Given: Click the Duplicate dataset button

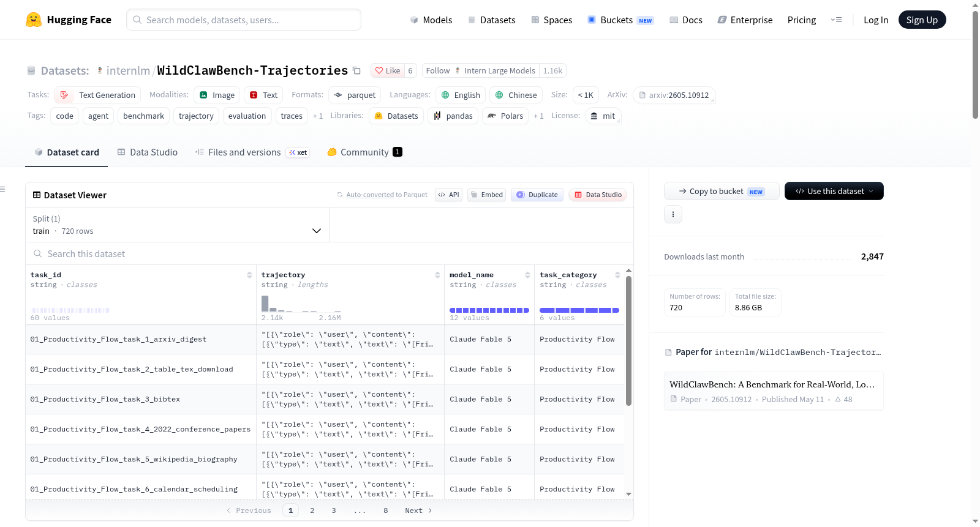Looking at the screenshot, I should [x=537, y=195].
